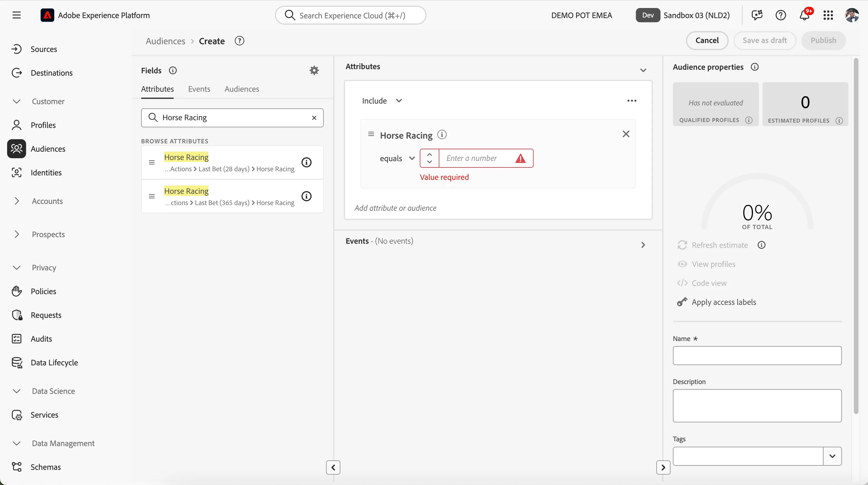Collapse the Audience properties right panel arrow

(x=663, y=467)
